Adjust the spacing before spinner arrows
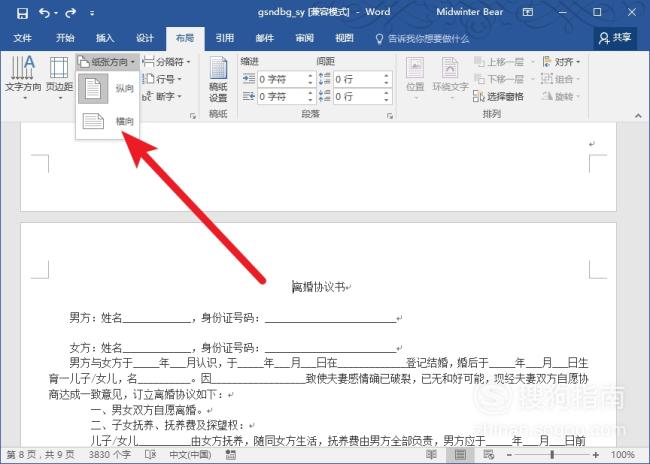This screenshot has height=464, width=650. [386, 79]
